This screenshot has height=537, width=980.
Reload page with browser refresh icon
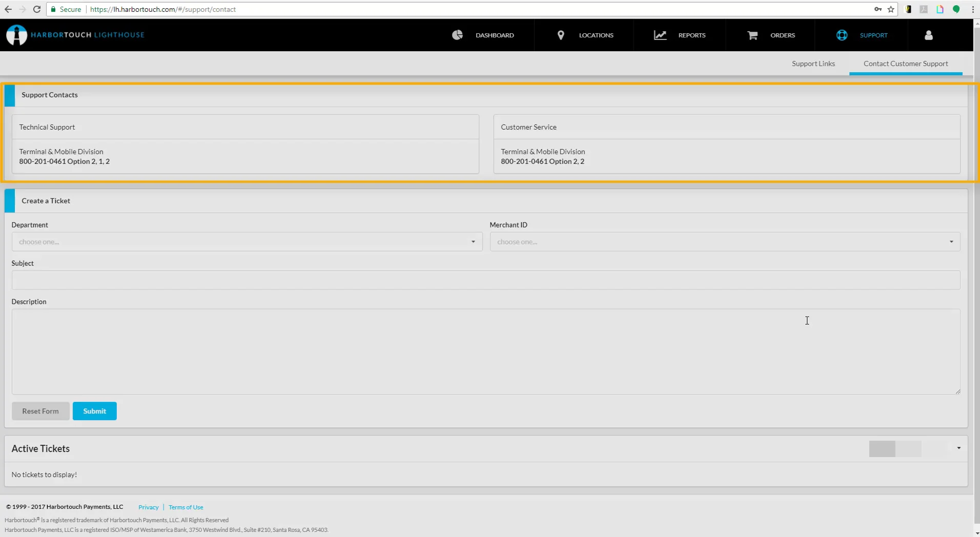click(37, 9)
